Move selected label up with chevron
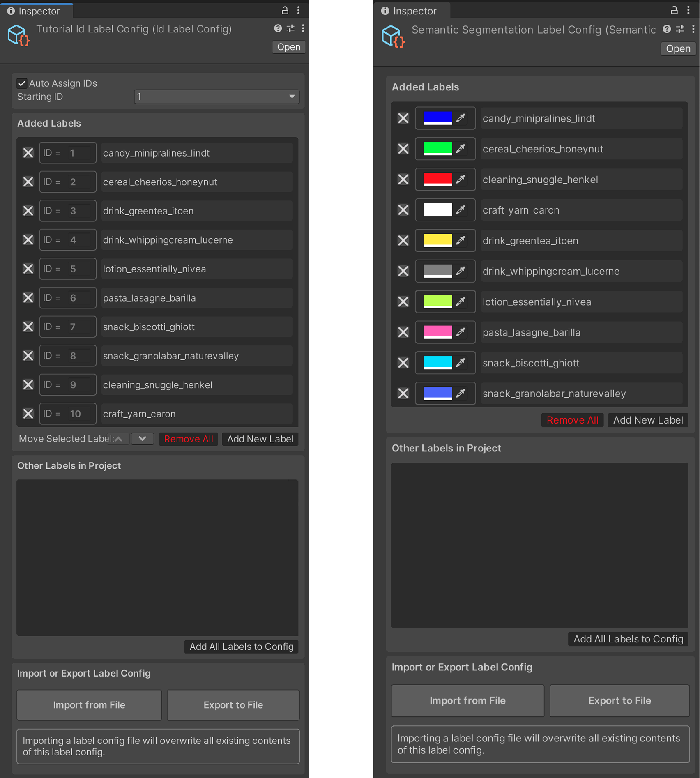Viewport: 700px width, 778px height. coord(119,439)
